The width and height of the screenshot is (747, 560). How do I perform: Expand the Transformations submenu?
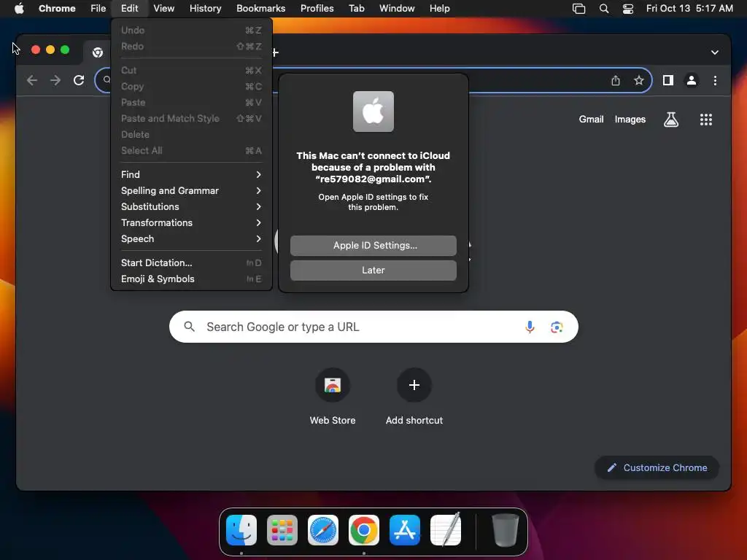[191, 223]
